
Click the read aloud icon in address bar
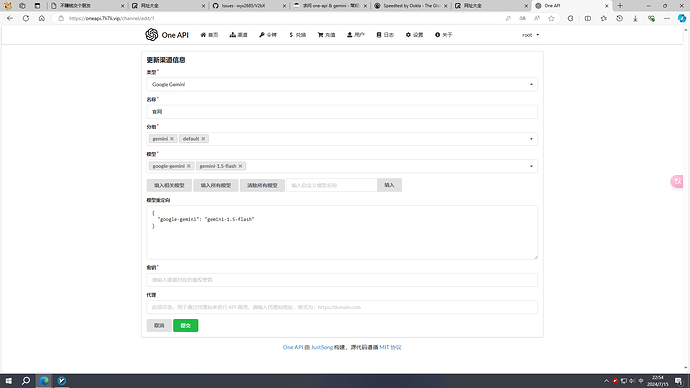(x=537, y=18)
